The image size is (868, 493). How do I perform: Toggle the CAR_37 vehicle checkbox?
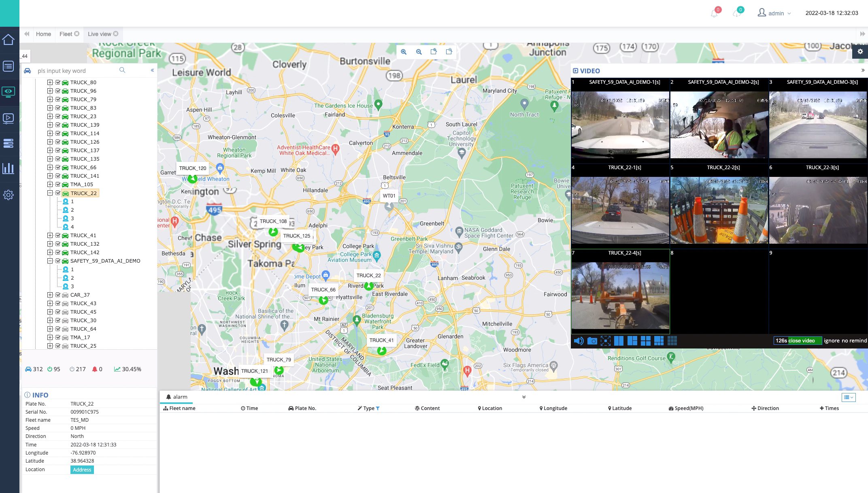click(x=58, y=295)
